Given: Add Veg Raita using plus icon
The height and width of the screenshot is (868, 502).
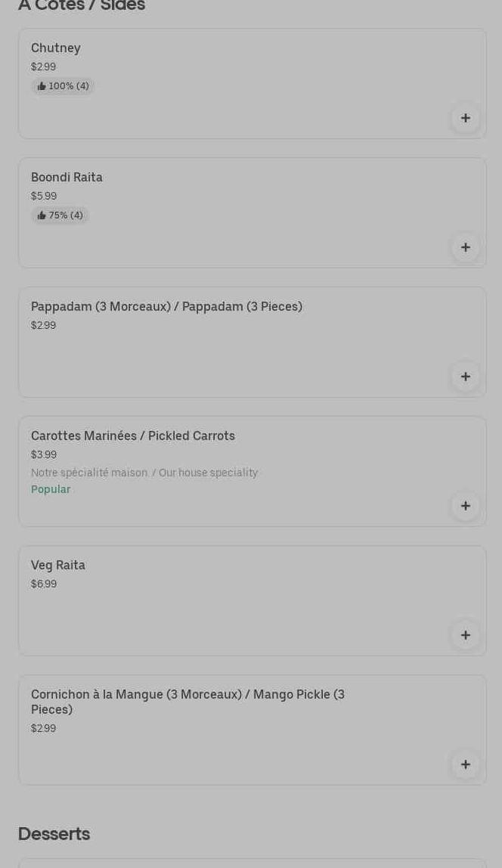Looking at the screenshot, I should coord(466,635).
